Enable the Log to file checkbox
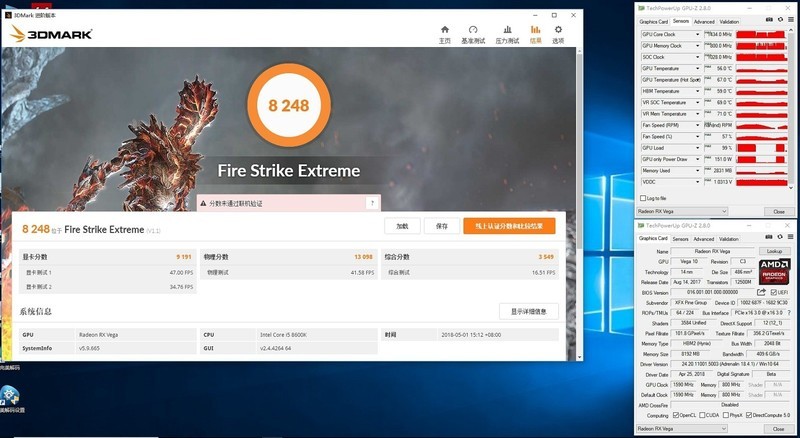Viewport: 800px width, 438px height. coord(643,198)
